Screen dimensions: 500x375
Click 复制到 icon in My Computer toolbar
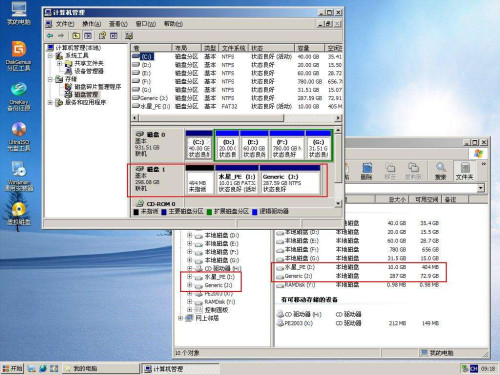413,171
